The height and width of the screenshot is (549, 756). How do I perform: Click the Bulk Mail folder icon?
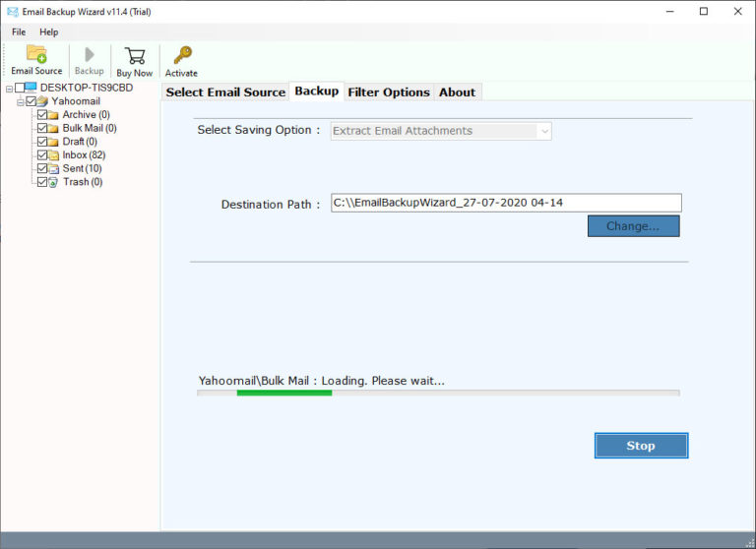53,129
